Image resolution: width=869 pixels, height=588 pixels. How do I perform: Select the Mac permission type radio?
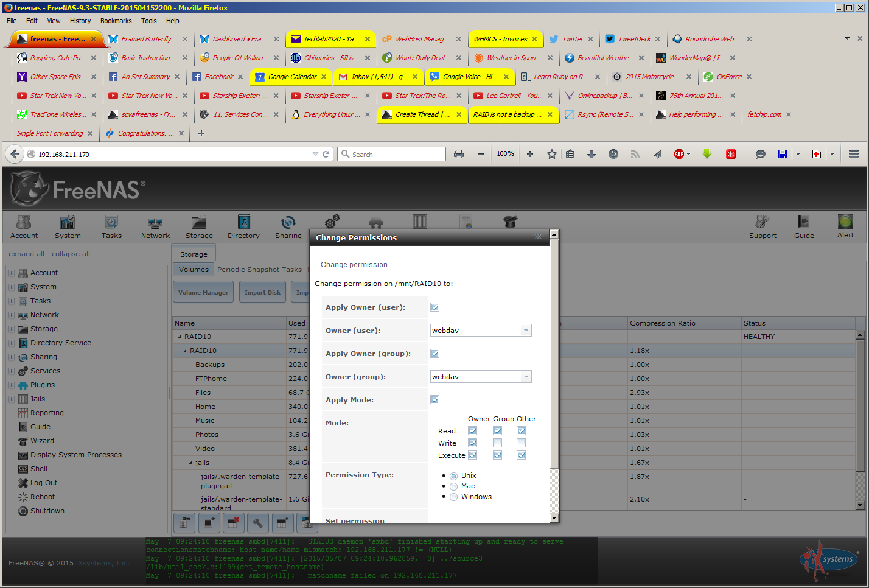coord(454,486)
